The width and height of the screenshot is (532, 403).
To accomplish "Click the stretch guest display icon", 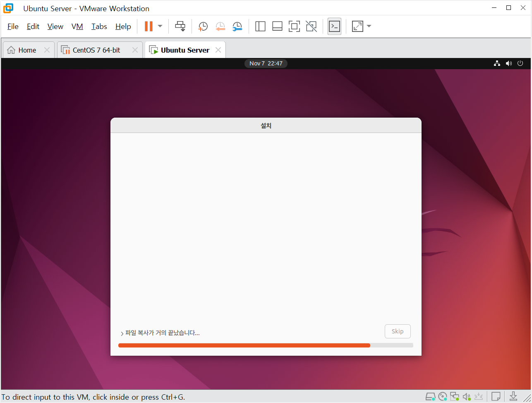I will (357, 27).
